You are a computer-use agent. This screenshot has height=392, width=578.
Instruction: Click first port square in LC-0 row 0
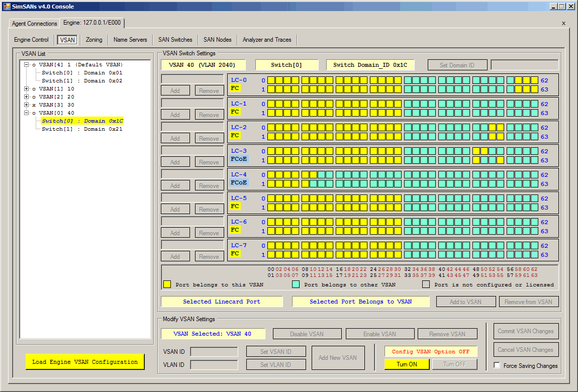(271, 80)
